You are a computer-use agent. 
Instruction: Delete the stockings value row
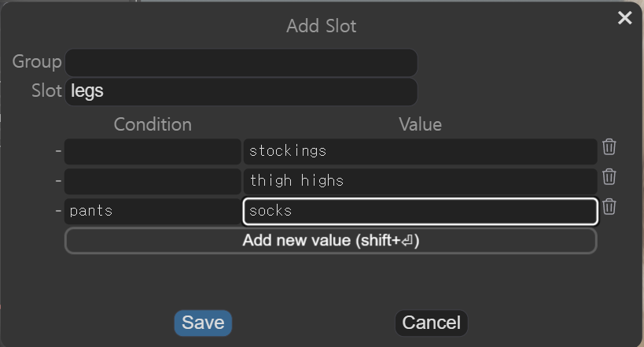click(609, 147)
